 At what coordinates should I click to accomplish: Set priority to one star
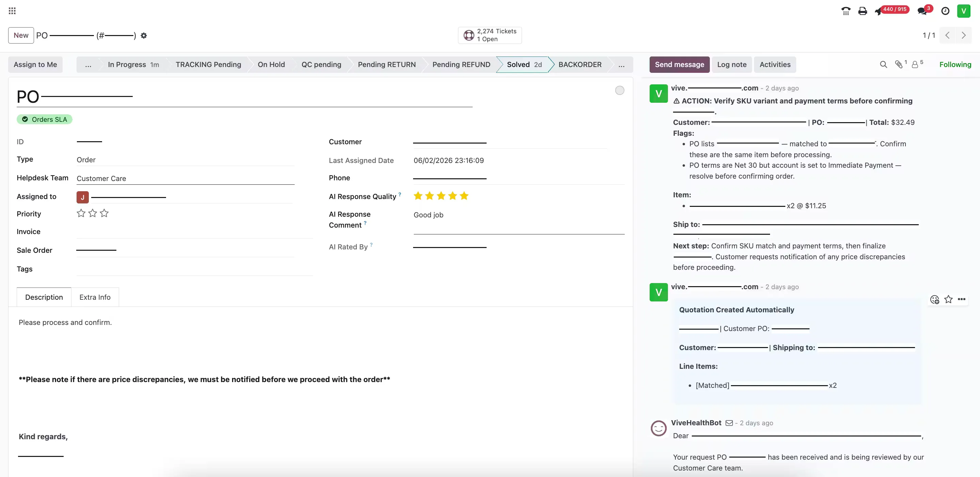(x=81, y=213)
